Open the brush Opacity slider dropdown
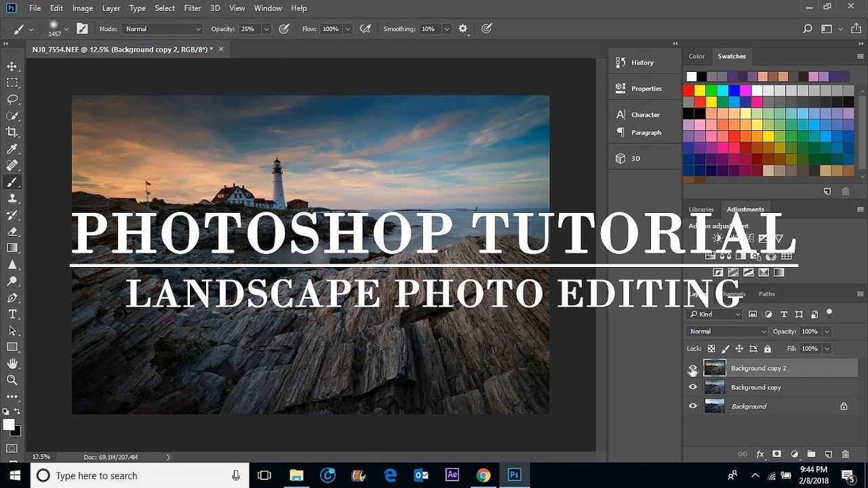Screen dimensions: 868x488 [x=266, y=29]
